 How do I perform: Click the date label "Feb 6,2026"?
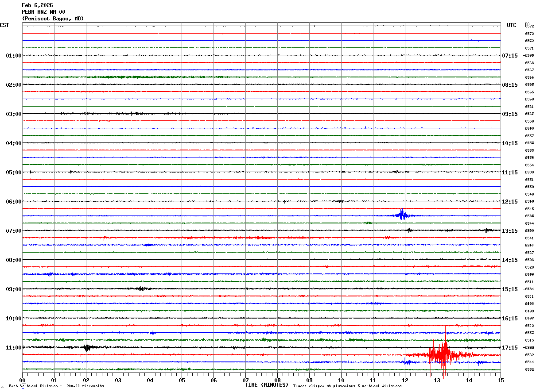37,5
